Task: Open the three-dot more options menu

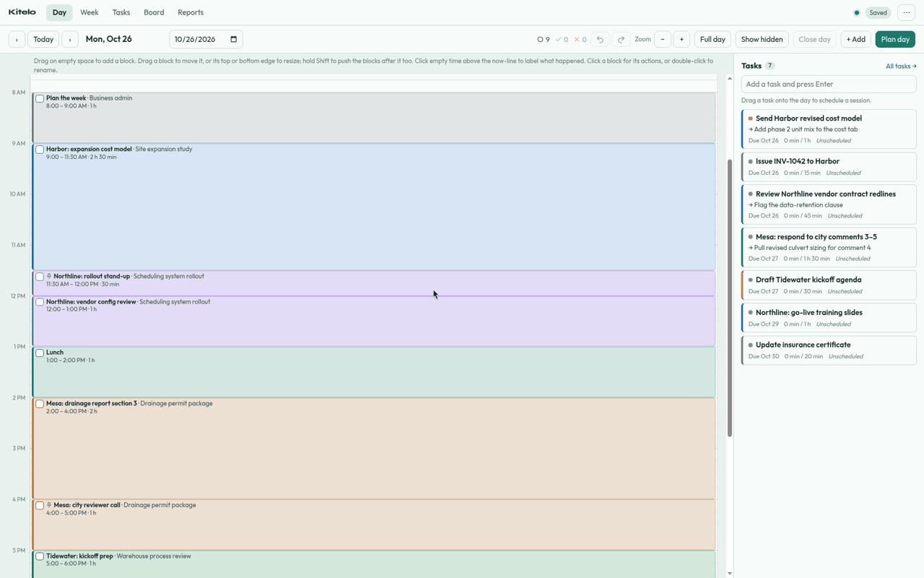Action: [x=907, y=12]
